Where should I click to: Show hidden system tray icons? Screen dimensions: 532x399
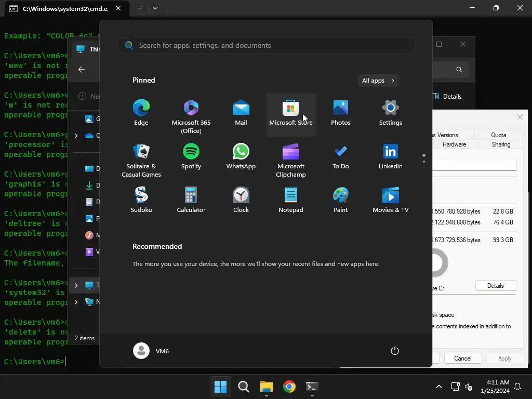(x=438, y=387)
